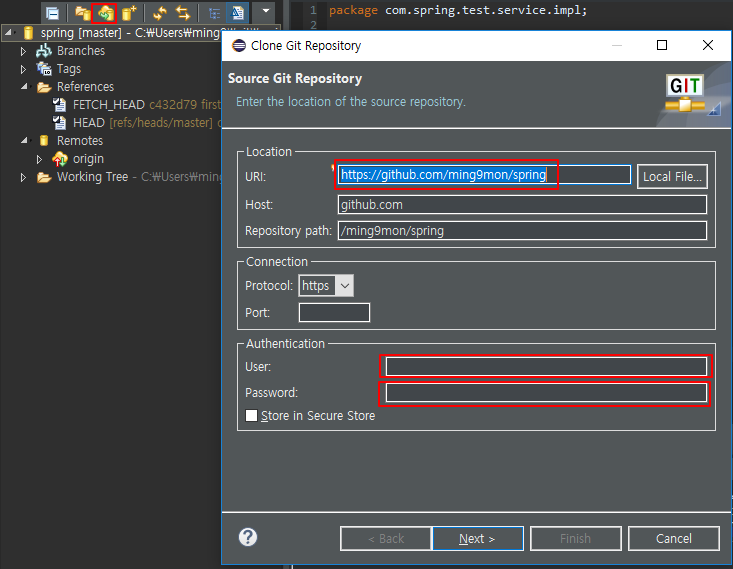Select the Remotes tree item
733x569 pixels.
point(79,140)
